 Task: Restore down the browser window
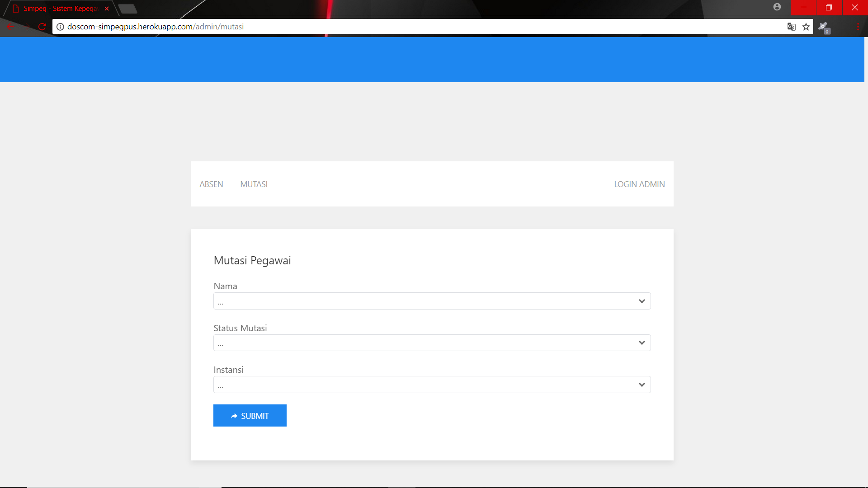coord(829,7)
